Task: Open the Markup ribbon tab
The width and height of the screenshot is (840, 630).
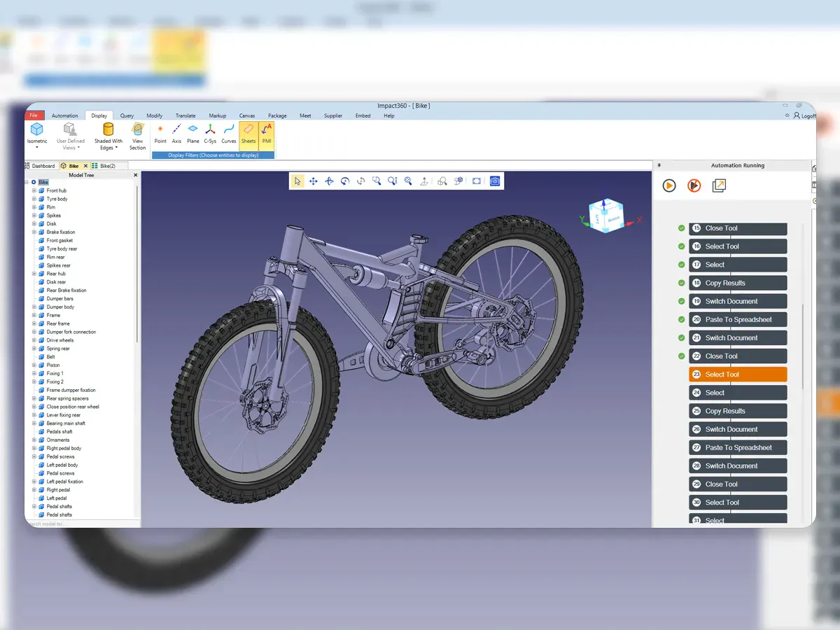Action: (x=217, y=115)
